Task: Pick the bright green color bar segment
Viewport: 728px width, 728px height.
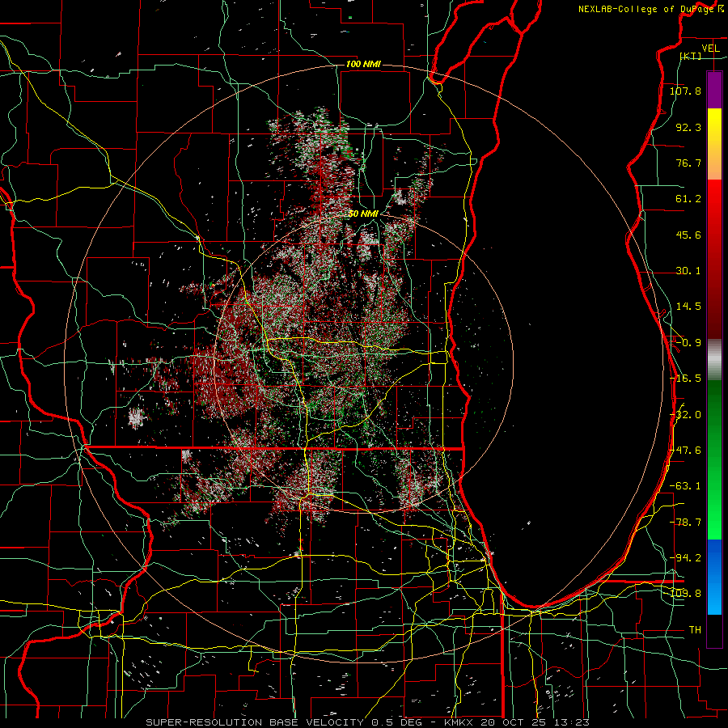Action: pos(714,510)
